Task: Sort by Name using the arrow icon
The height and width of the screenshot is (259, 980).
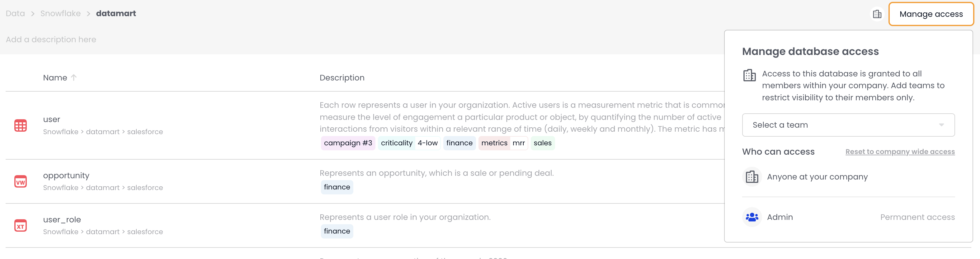Action: (x=74, y=77)
